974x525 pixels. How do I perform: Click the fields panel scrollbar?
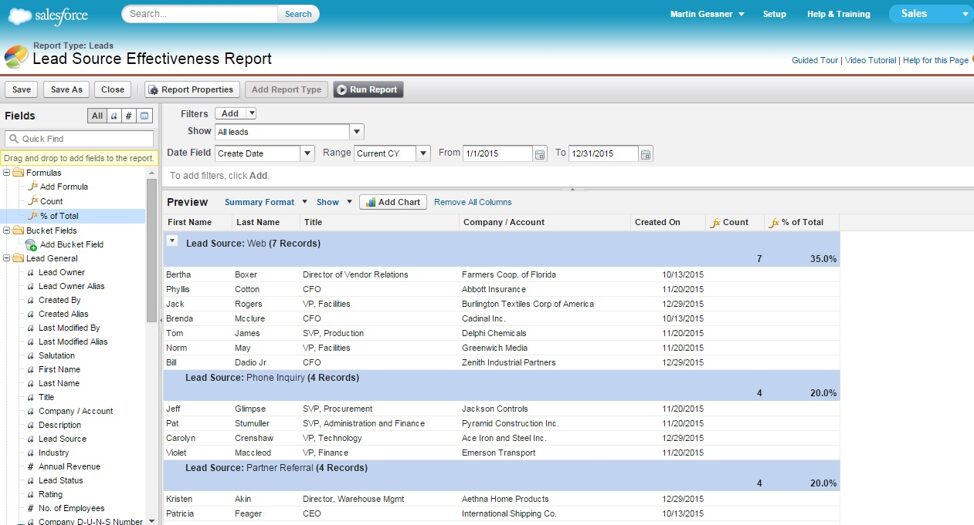tap(152, 249)
